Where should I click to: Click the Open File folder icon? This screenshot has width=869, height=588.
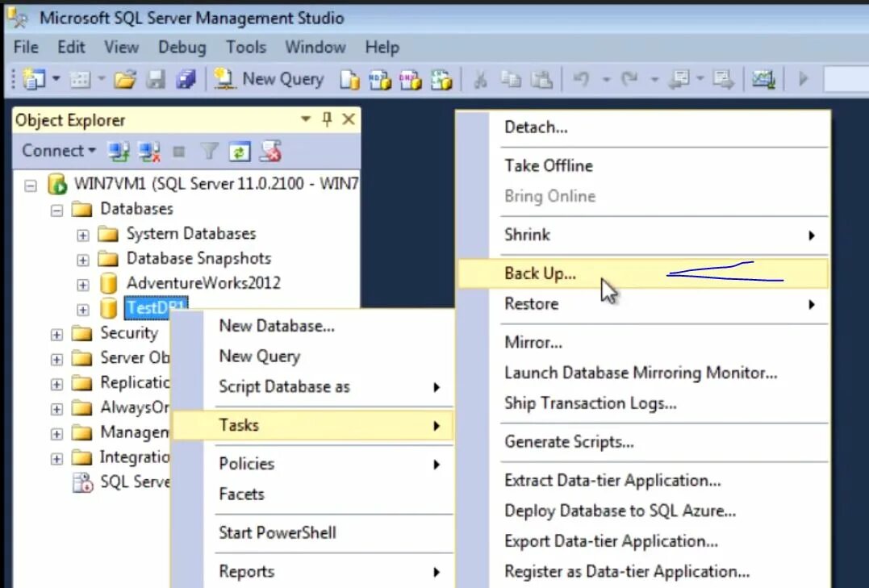pyautogui.click(x=125, y=80)
